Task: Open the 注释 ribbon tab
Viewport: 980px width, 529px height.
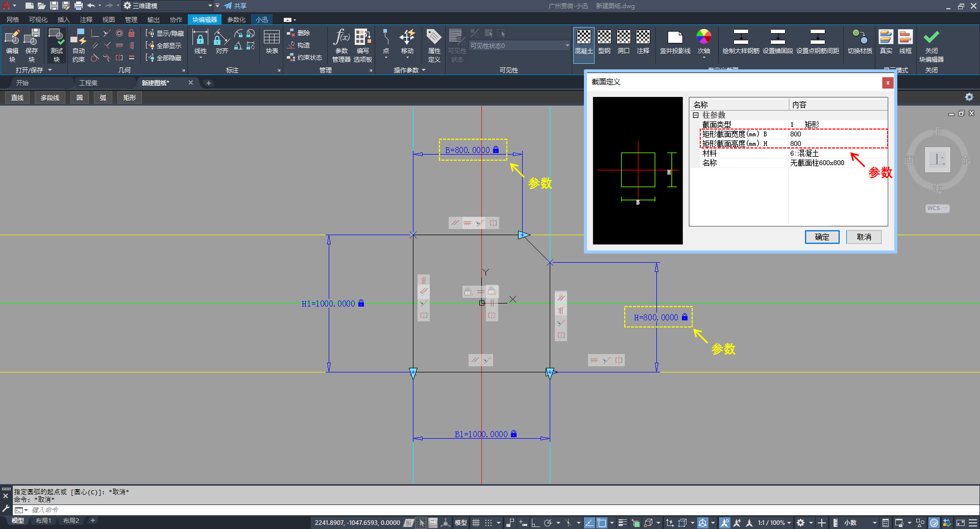Action: coord(86,19)
